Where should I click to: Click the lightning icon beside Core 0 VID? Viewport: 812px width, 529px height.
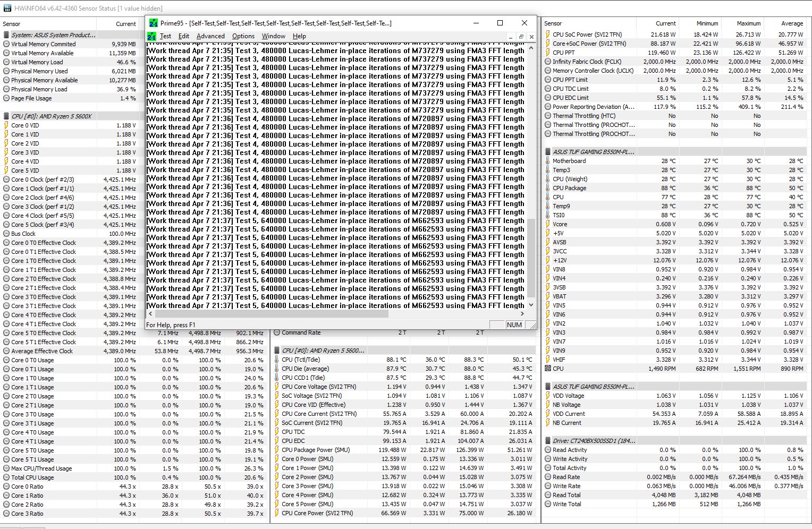click(x=6, y=125)
